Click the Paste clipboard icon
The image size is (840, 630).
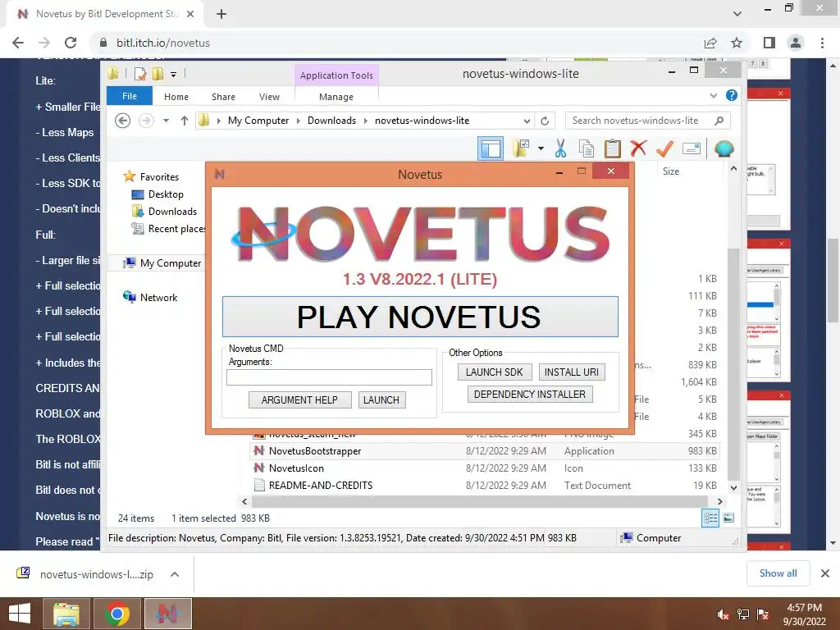(612, 148)
